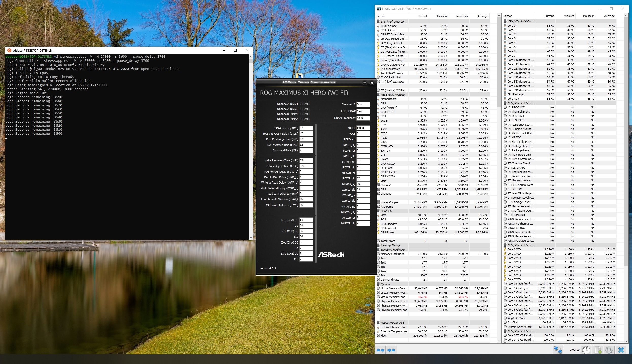
Task: Click the logging start document icon
Action: (x=598, y=350)
